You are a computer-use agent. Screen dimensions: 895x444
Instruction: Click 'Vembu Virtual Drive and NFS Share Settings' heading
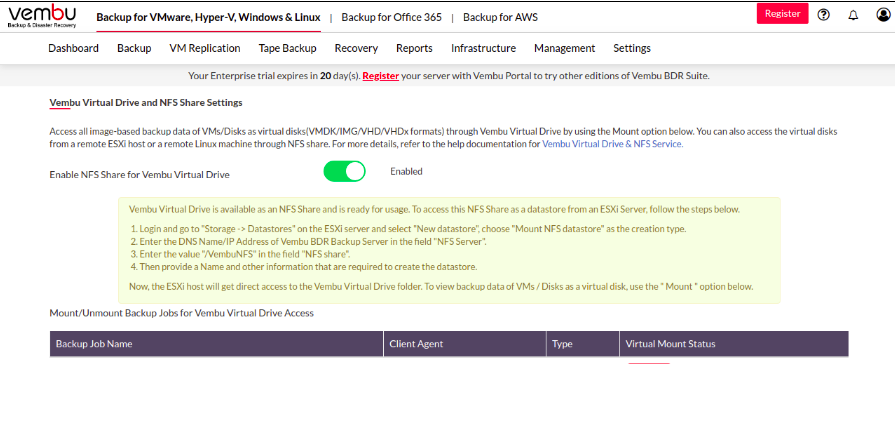tap(146, 103)
